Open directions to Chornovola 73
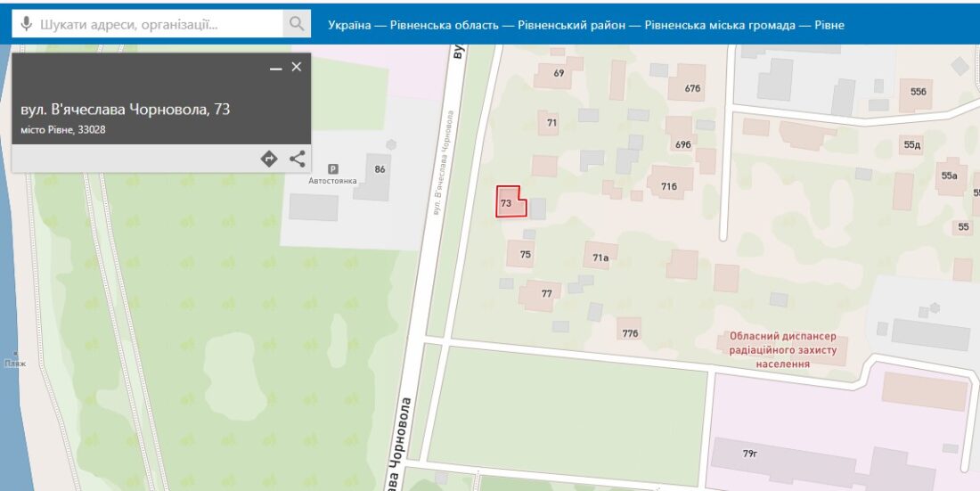This screenshot has width=980, height=491. [x=269, y=159]
